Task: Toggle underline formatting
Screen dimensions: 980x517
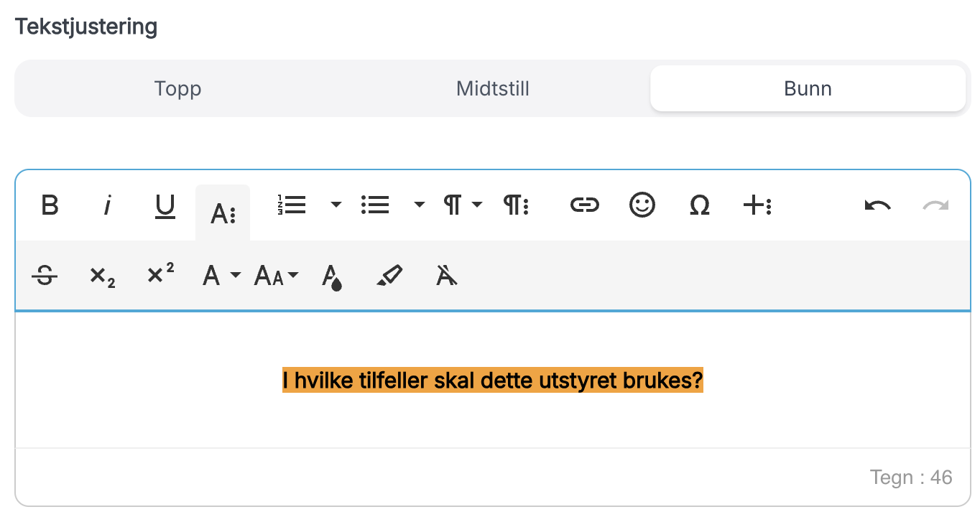Action: point(165,206)
